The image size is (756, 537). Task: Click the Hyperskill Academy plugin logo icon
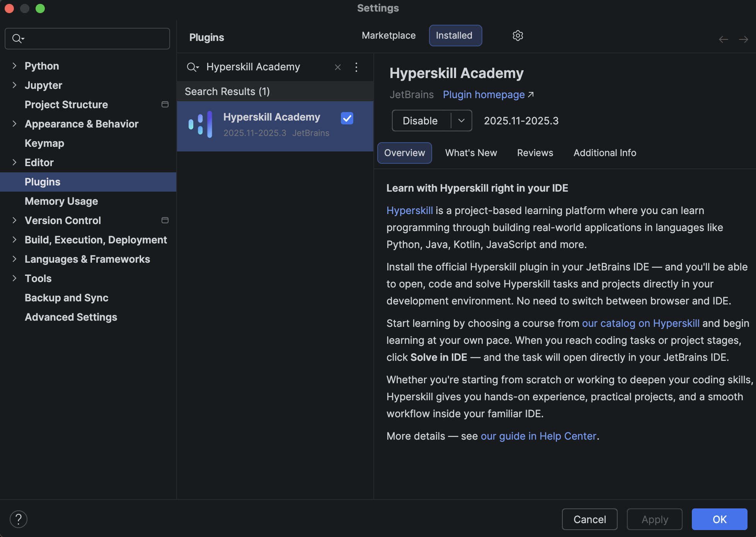[x=200, y=124]
